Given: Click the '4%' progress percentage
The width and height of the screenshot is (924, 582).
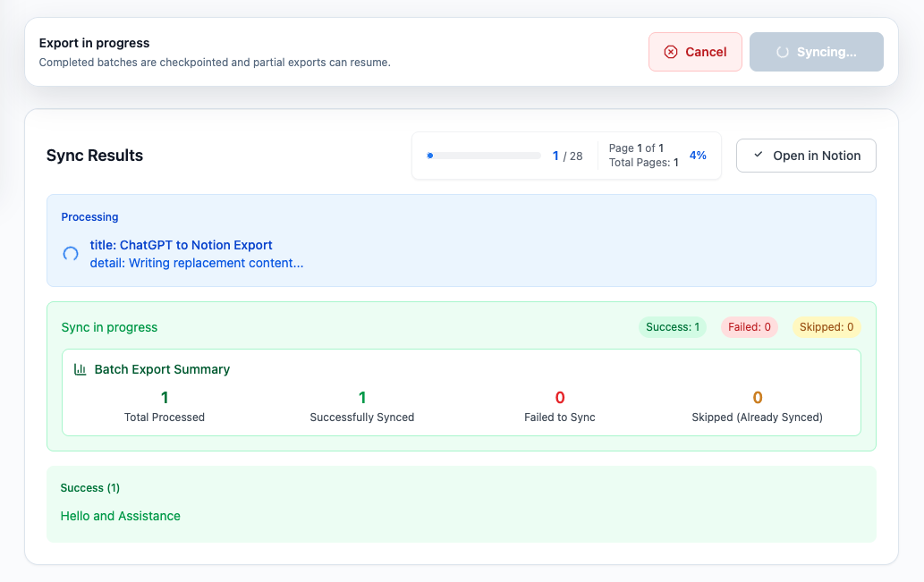Looking at the screenshot, I should pos(698,156).
